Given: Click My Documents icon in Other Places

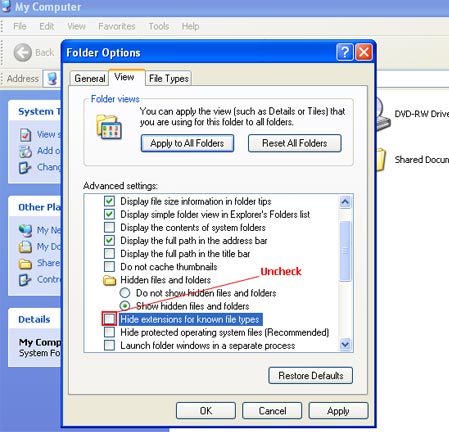Looking at the screenshot, I should coord(25,247).
